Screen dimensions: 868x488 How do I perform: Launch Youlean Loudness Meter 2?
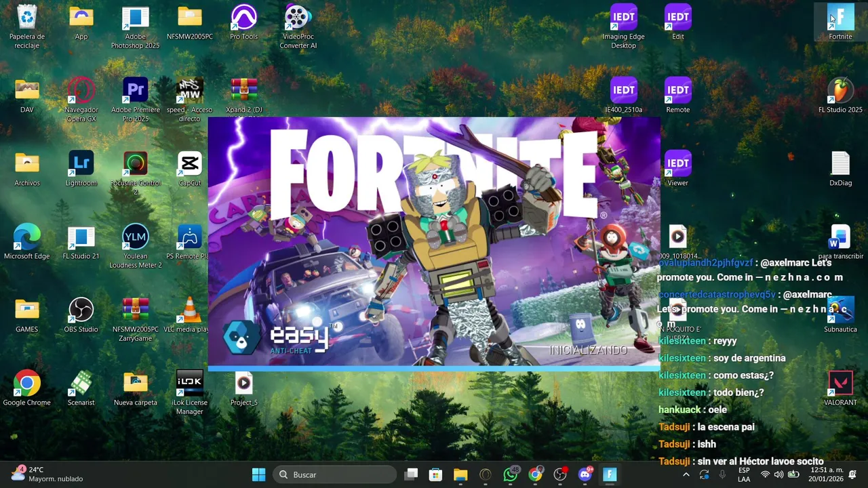tap(136, 246)
